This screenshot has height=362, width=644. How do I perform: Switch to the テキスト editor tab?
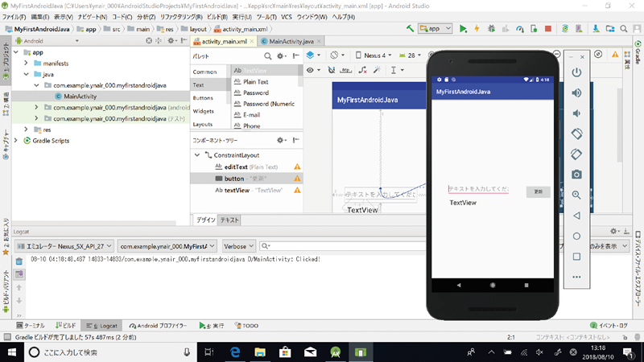[229, 220]
